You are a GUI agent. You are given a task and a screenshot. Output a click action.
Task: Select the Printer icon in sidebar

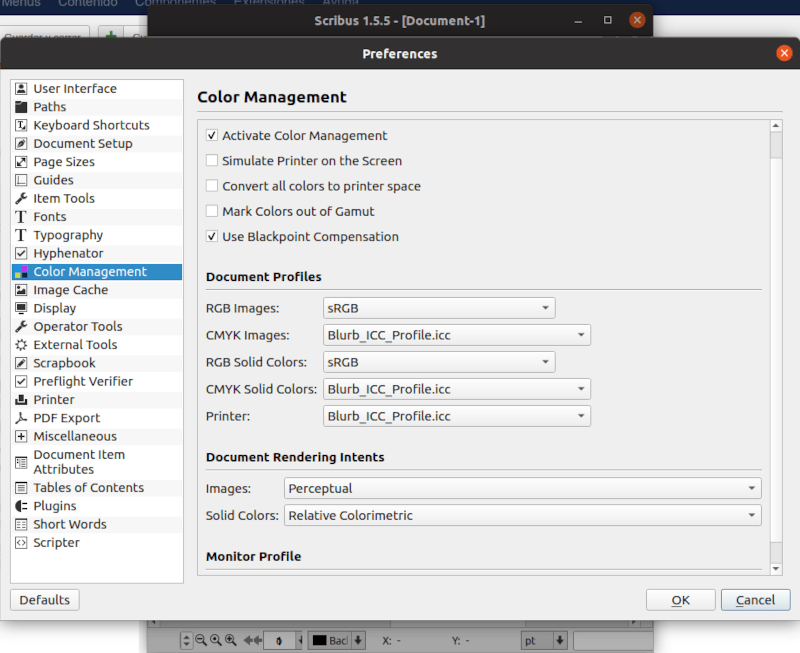coord(21,399)
